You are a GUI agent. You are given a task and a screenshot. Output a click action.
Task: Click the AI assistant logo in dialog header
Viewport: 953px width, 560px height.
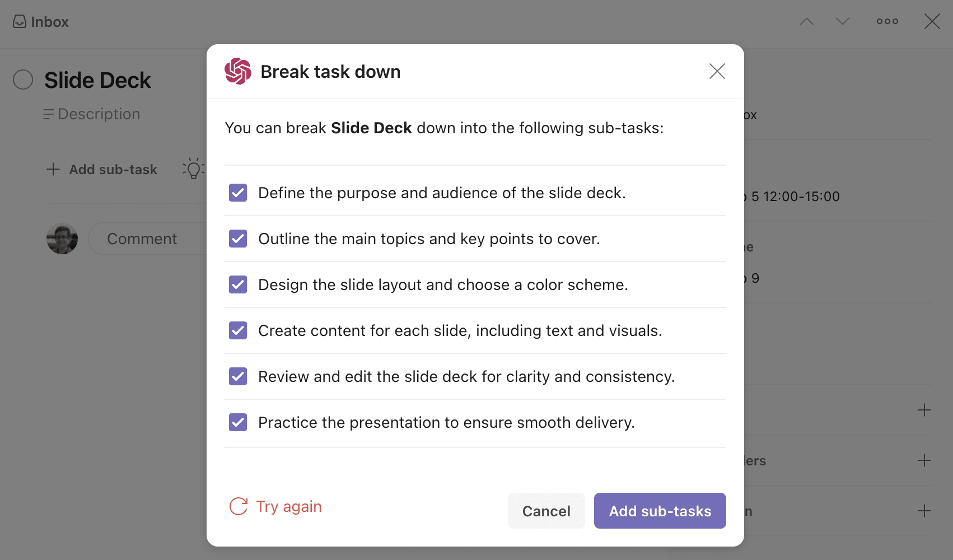point(238,72)
